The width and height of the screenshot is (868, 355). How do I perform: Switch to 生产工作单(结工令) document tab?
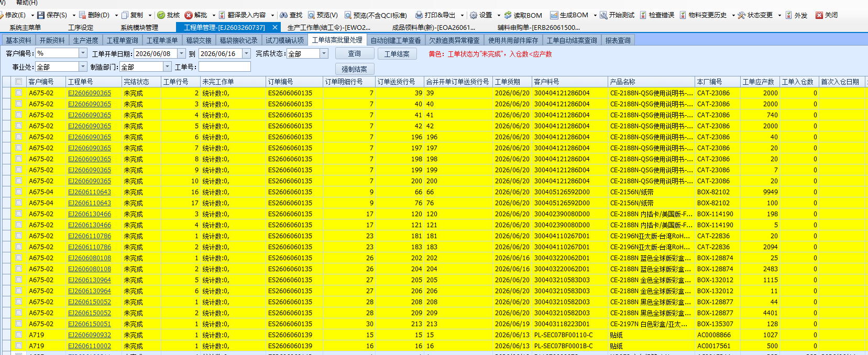click(x=329, y=27)
